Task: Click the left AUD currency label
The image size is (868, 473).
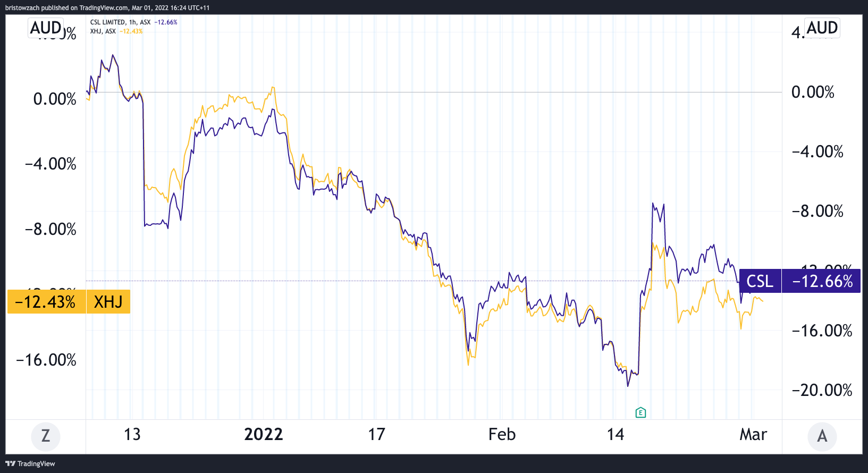Action: click(x=46, y=28)
